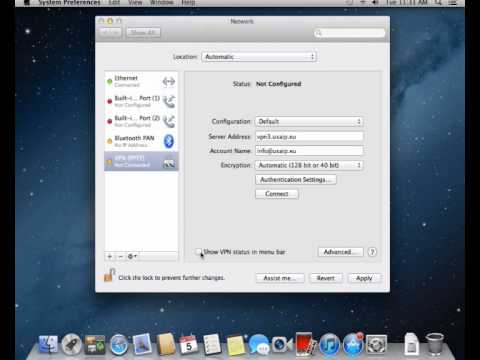This screenshot has height=360, width=480.
Task: Open Mission Control in the dock
Action: pos(95,345)
